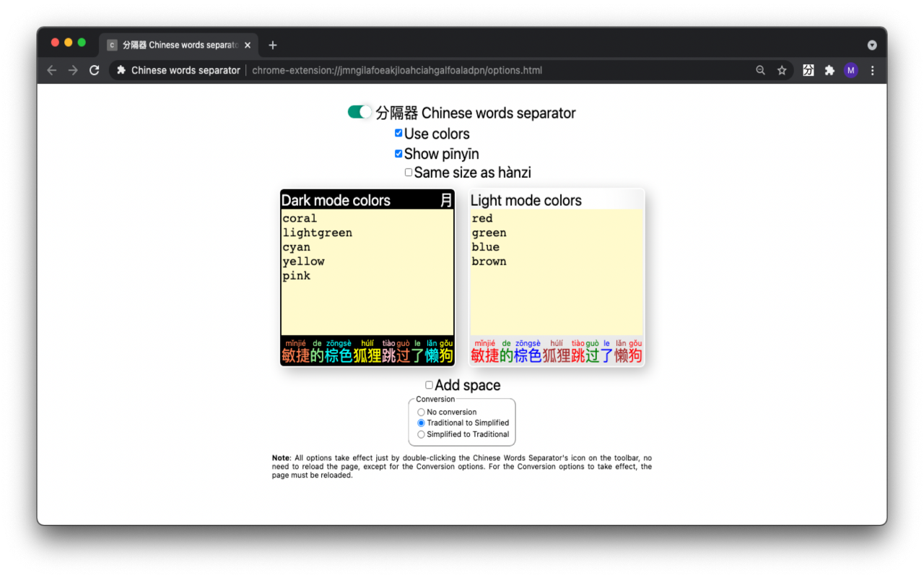Enable Same size as hànzi
The image size is (924, 578).
pos(409,172)
